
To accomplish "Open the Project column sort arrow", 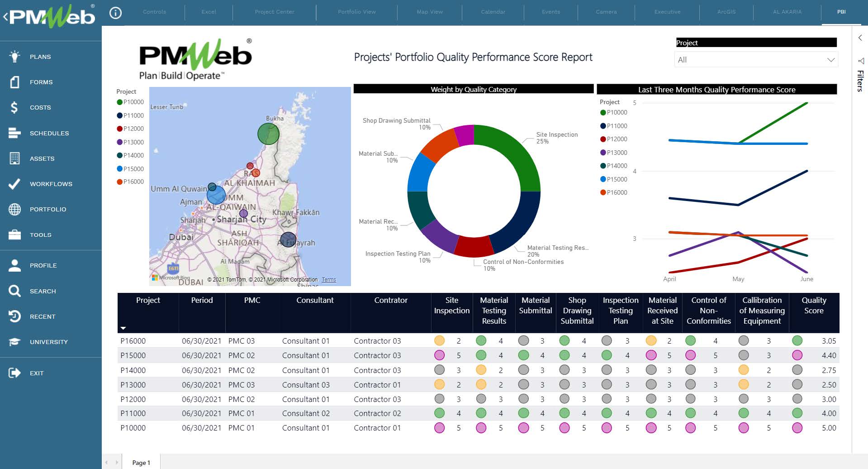I will [x=123, y=327].
